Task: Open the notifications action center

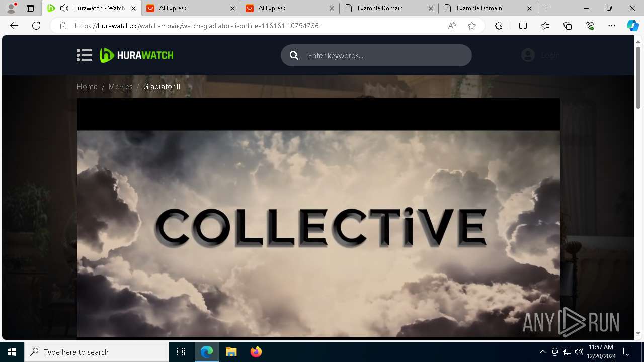Action: click(x=627, y=352)
